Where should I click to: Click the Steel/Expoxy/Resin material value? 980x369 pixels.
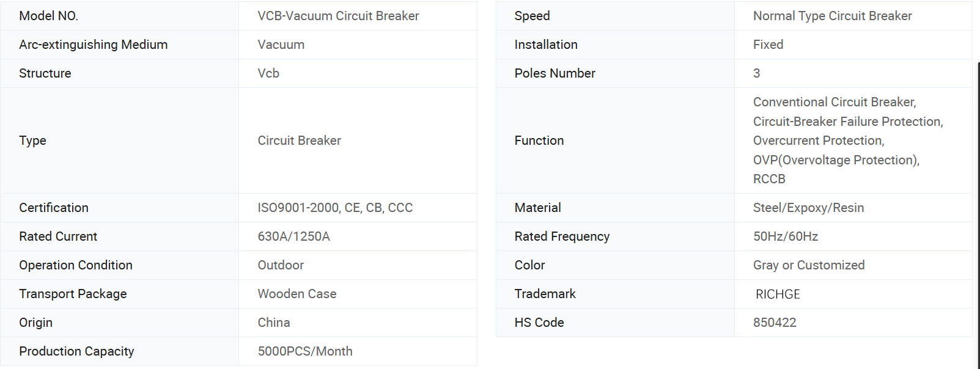(808, 208)
